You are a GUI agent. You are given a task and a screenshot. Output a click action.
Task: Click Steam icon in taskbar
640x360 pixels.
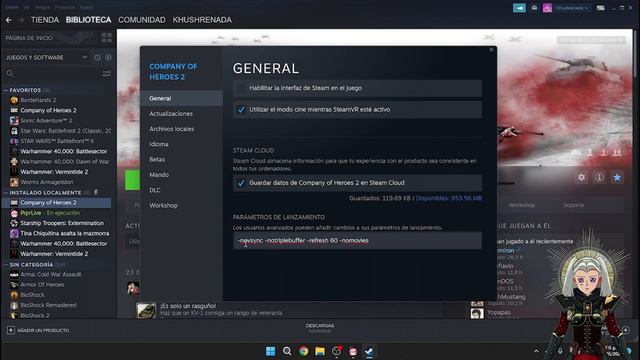(369, 351)
